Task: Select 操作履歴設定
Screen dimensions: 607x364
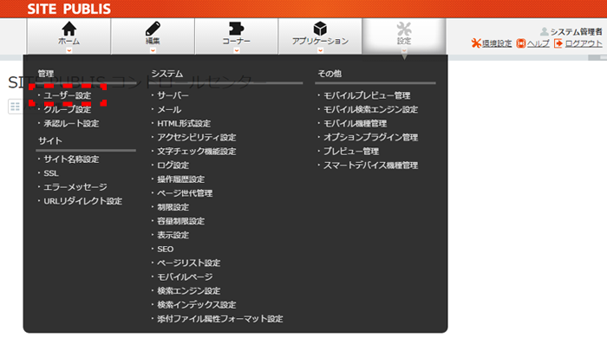Action: [180, 179]
